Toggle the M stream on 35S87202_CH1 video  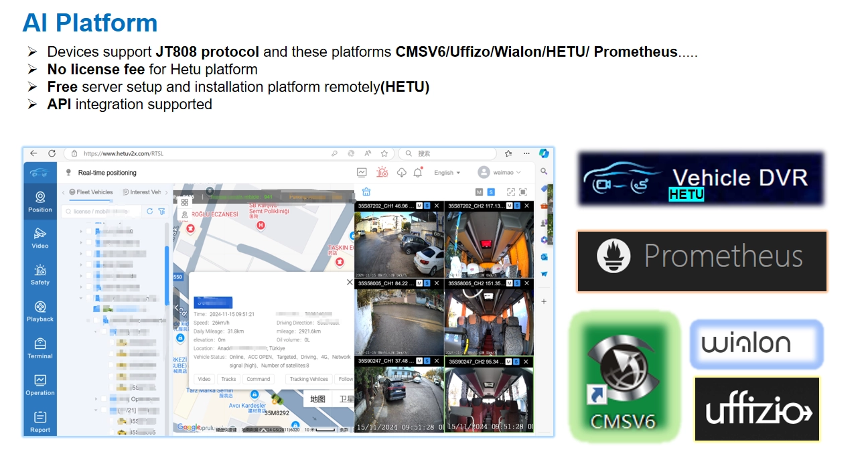[419, 206]
